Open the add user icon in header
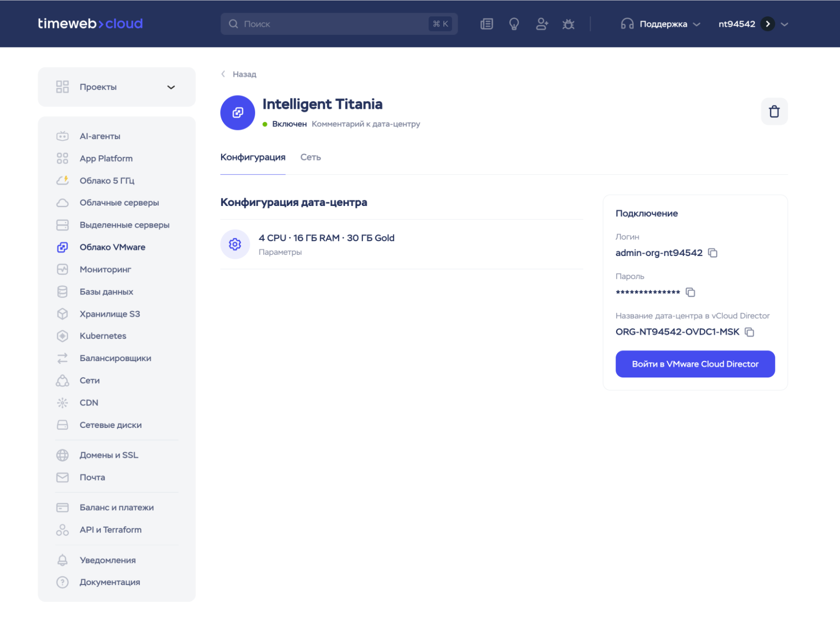 [542, 24]
